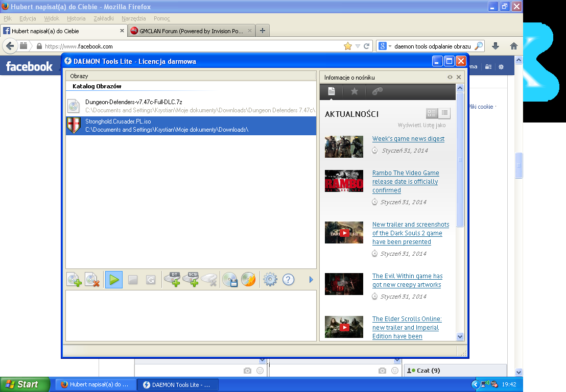Click the Remove Image icon with red X
566x392 pixels.
pyautogui.click(x=92, y=280)
